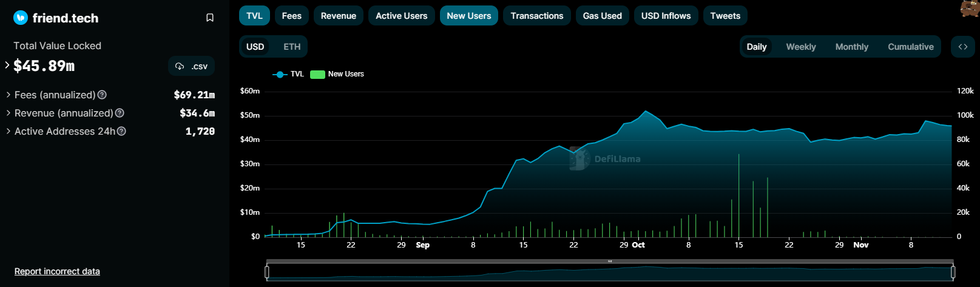
Task: Expand Fees (annualized) row
Action: [x=8, y=95]
